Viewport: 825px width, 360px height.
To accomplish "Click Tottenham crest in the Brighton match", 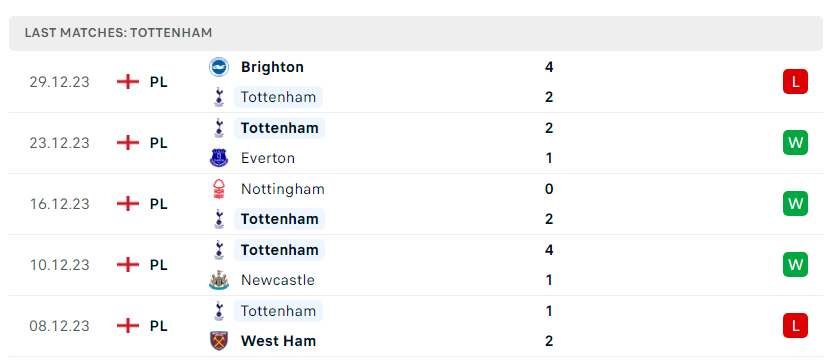I will pos(219,97).
